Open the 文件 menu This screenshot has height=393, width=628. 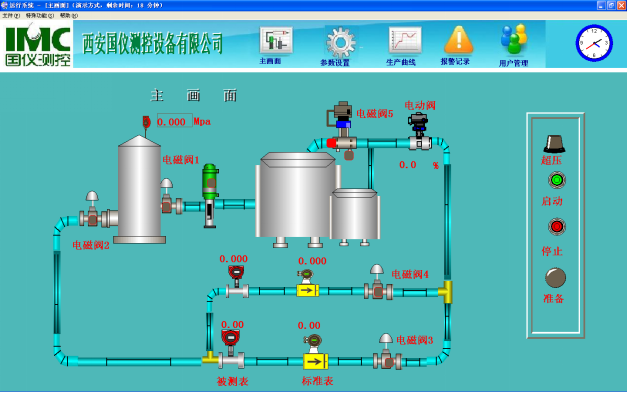pyautogui.click(x=11, y=16)
